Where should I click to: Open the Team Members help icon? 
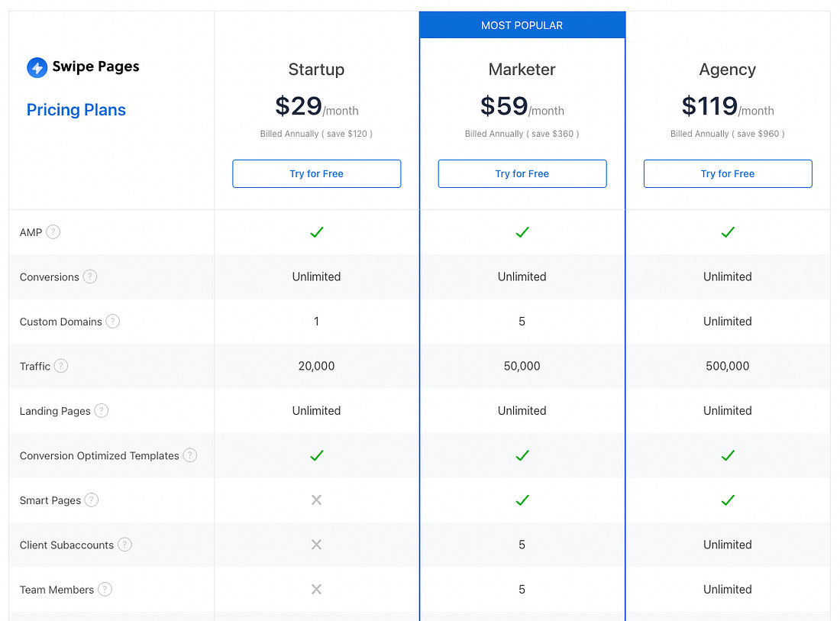click(x=105, y=590)
